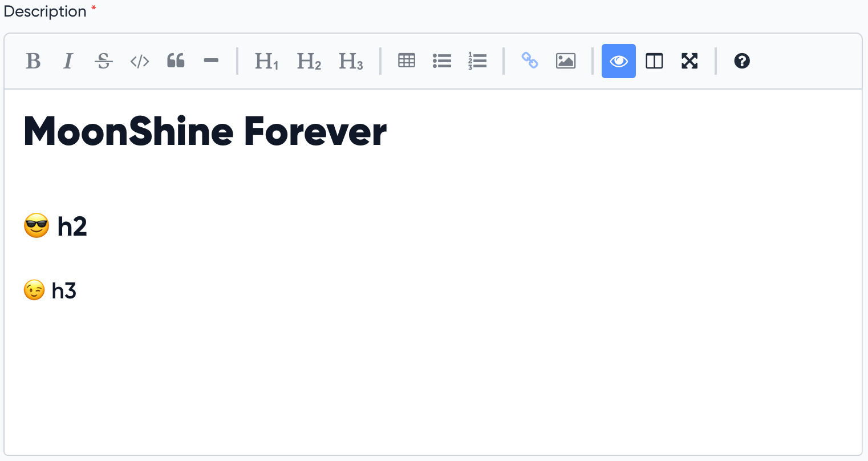Apply Heading 1 style

pyautogui.click(x=266, y=61)
